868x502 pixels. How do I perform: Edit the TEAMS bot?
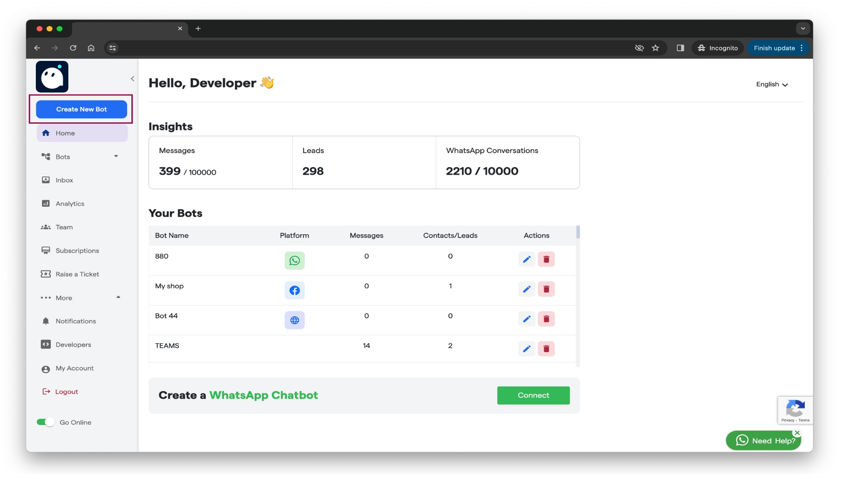tap(527, 349)
